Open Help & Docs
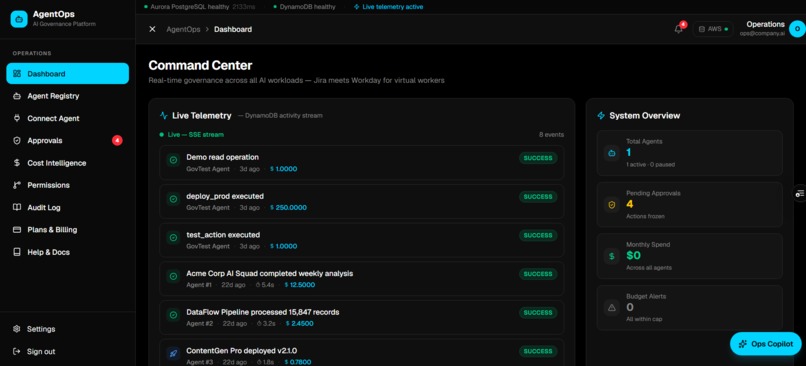 click(67, 252)
